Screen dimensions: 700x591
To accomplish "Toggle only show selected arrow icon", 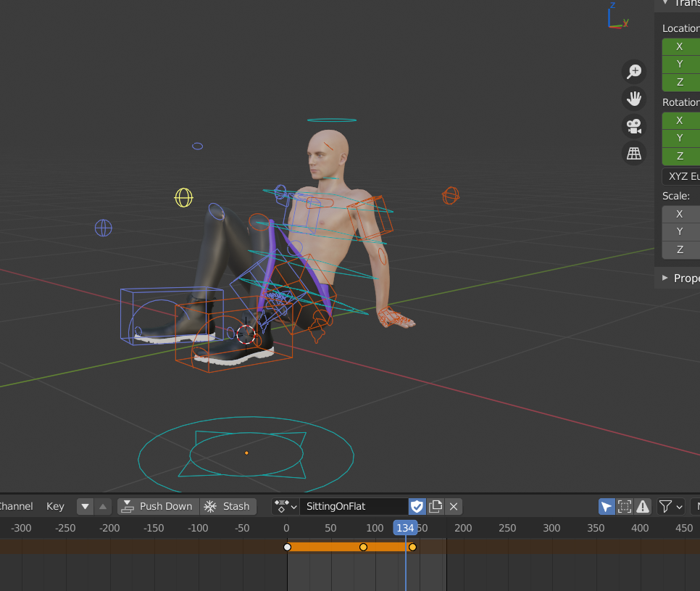I will click(607, 506).
